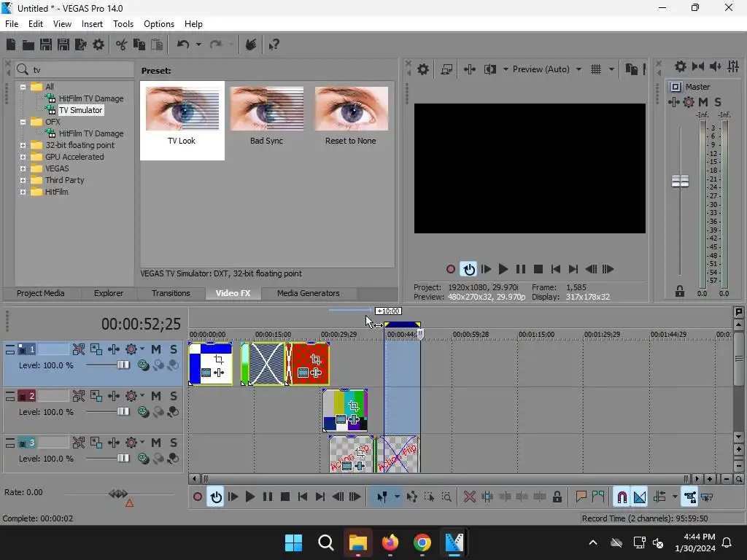This screenshot has height=560, width=747.
Task: Adjust the Master volume fader
Action: click(x=680, y=181)
